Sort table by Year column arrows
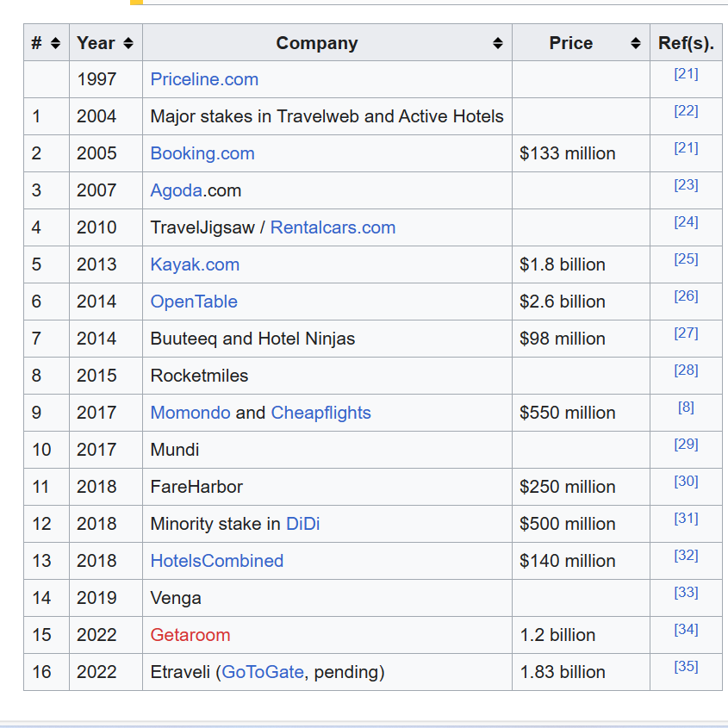 (x=128, y=43)
